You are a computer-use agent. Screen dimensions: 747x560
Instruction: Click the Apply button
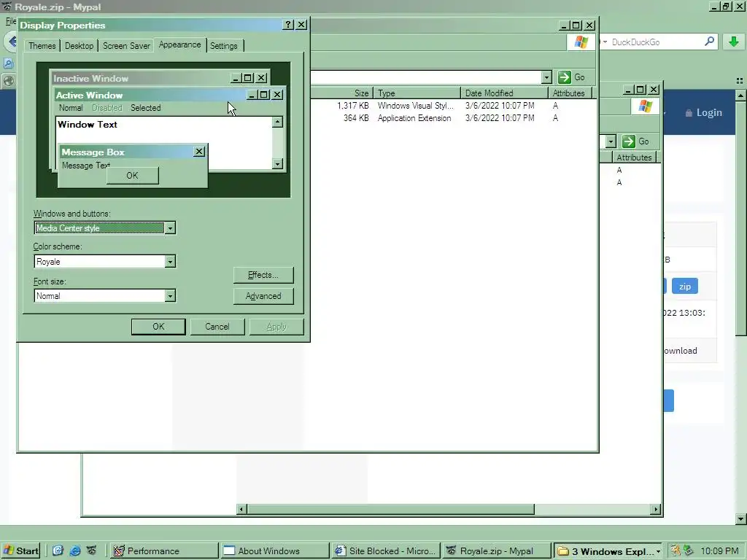coord(276,327)
